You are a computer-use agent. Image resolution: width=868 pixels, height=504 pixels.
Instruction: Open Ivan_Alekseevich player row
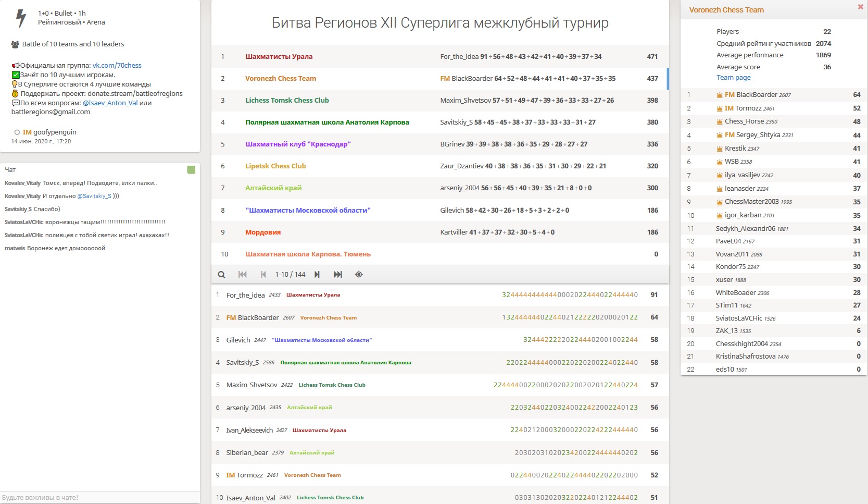click(440, 430)
